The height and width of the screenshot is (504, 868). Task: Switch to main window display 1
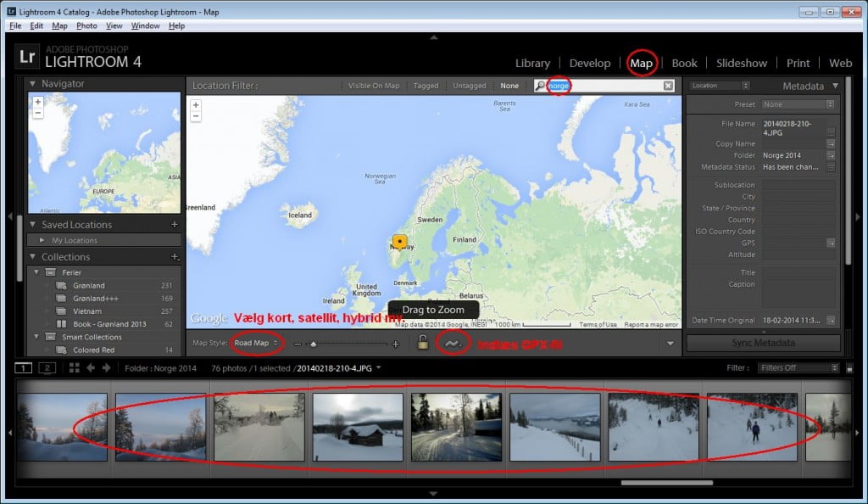coord(23,367)
